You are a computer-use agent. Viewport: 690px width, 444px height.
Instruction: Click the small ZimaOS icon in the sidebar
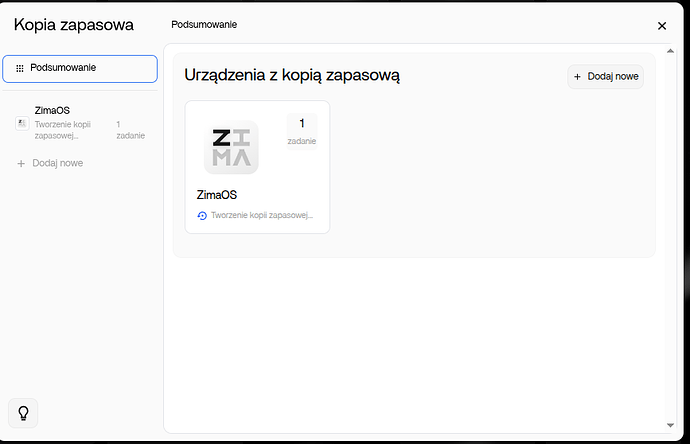pos(22,123)
